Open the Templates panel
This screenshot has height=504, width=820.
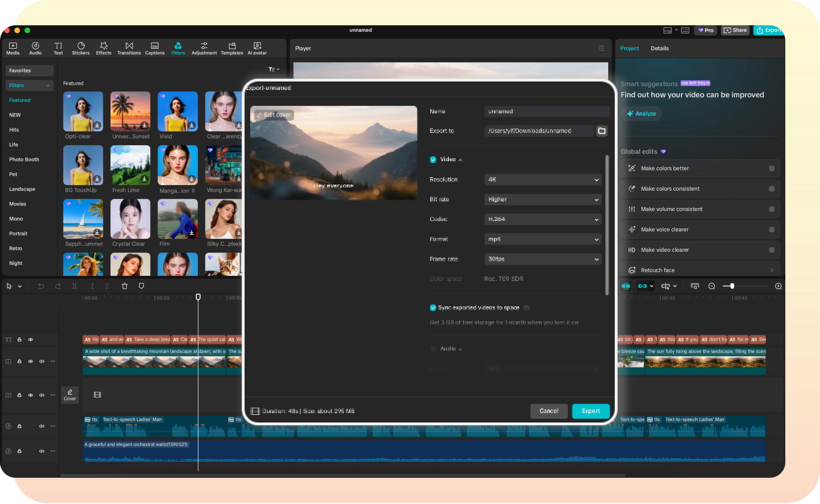click(231, 48)
